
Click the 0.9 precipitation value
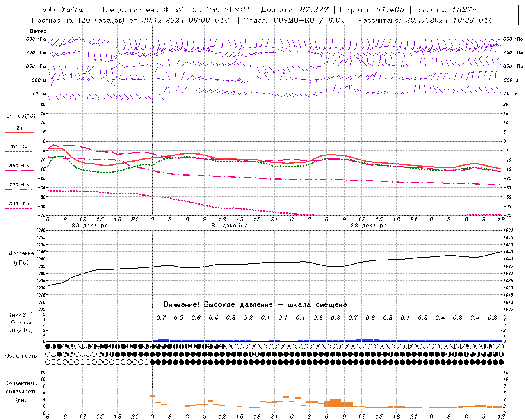tap(370, 317)
